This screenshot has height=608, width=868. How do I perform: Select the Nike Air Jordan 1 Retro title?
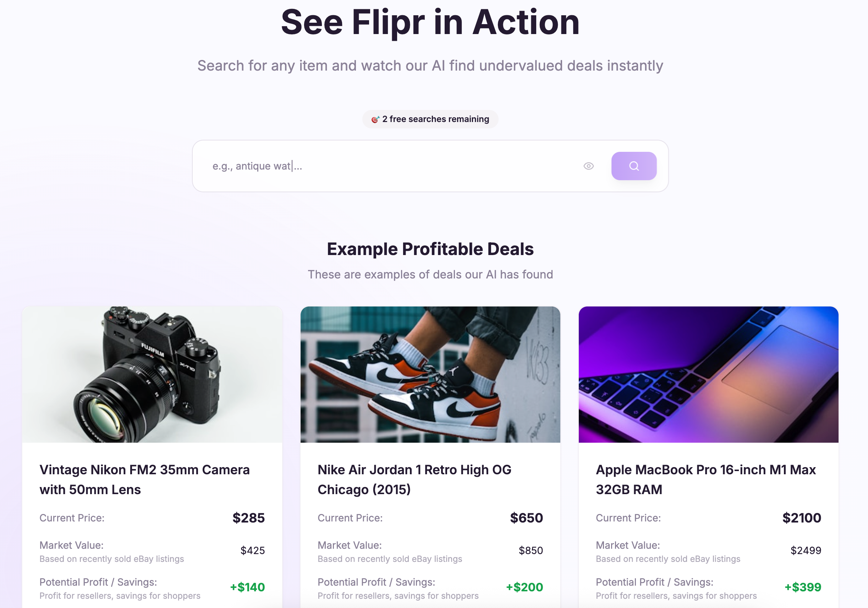coord(414,480)
